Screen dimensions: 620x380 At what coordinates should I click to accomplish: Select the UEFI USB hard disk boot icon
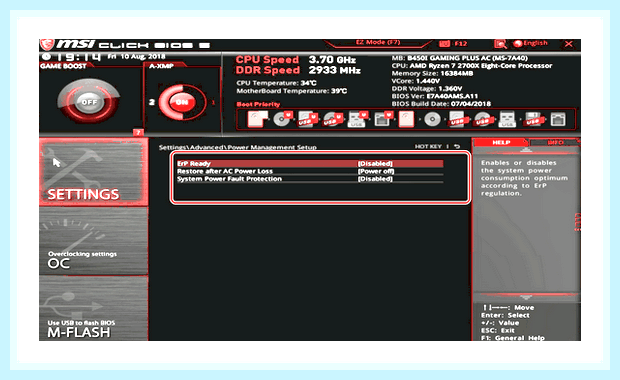pos(308,119)
